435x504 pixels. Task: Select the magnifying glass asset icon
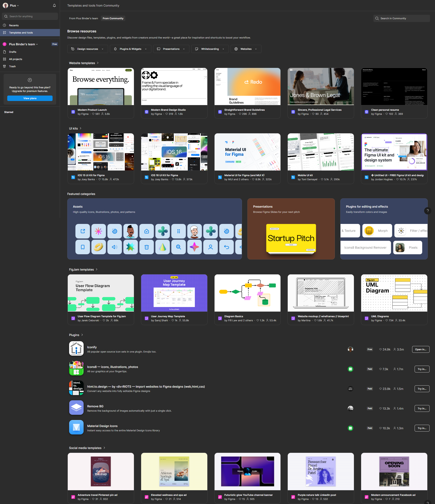pyautogui.click(x=179, y=247)
